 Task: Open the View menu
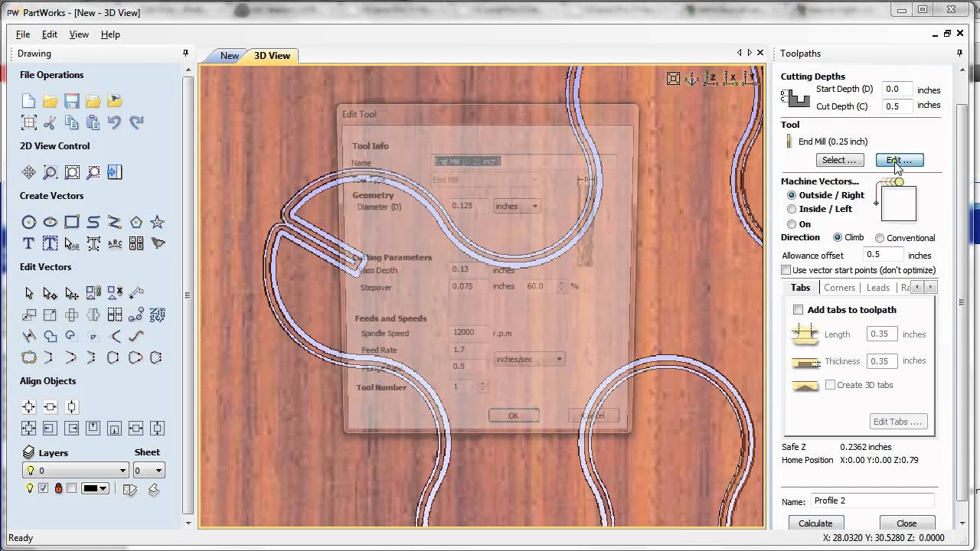(79, 34)
